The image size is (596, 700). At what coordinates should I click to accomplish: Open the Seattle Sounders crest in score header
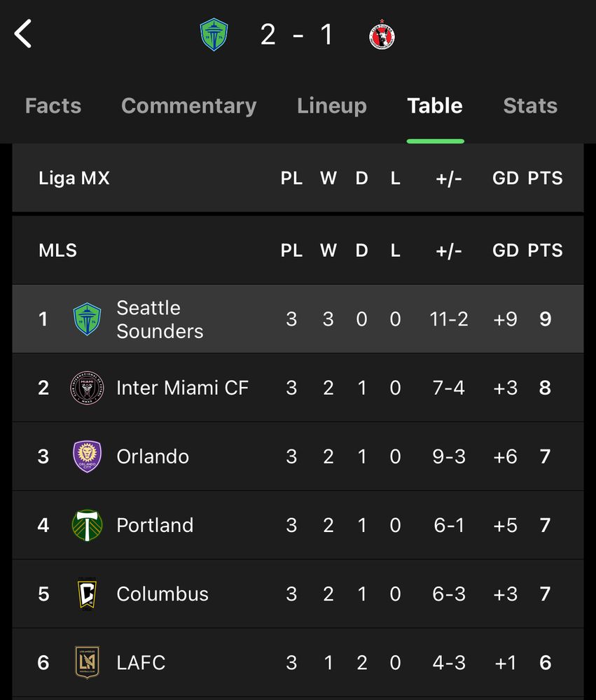[214, 34]
